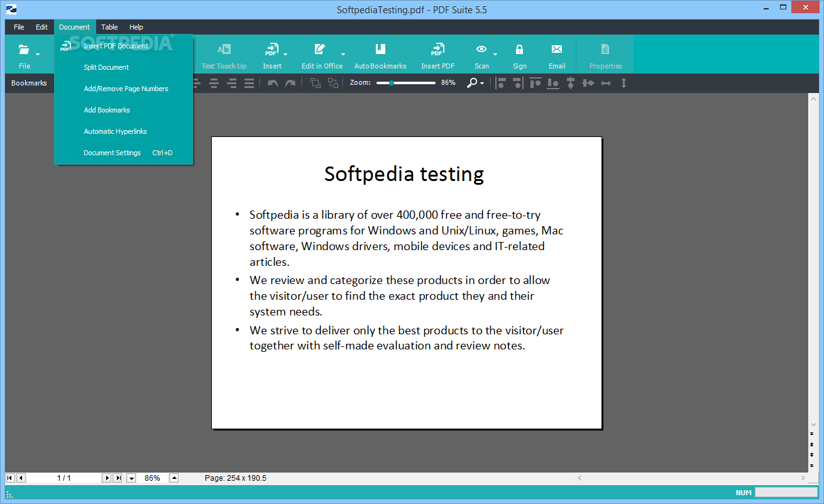Align objects to top edges
Viewport: 824px width, 504px height.
pos(536,83)
